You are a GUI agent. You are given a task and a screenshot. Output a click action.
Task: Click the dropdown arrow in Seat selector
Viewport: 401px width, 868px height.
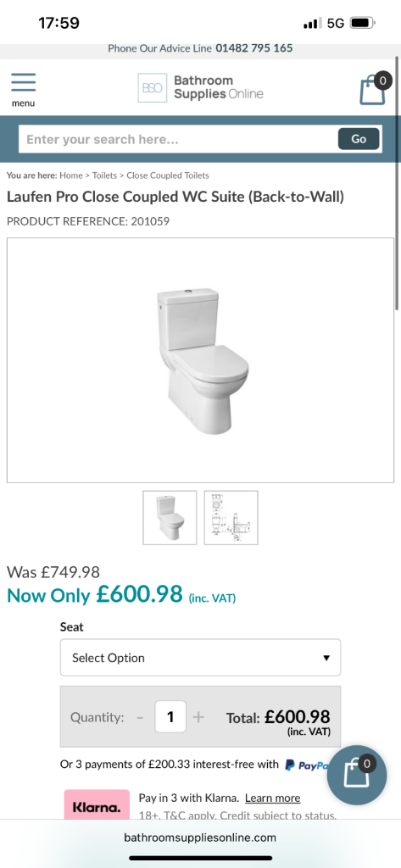[326, 658]
